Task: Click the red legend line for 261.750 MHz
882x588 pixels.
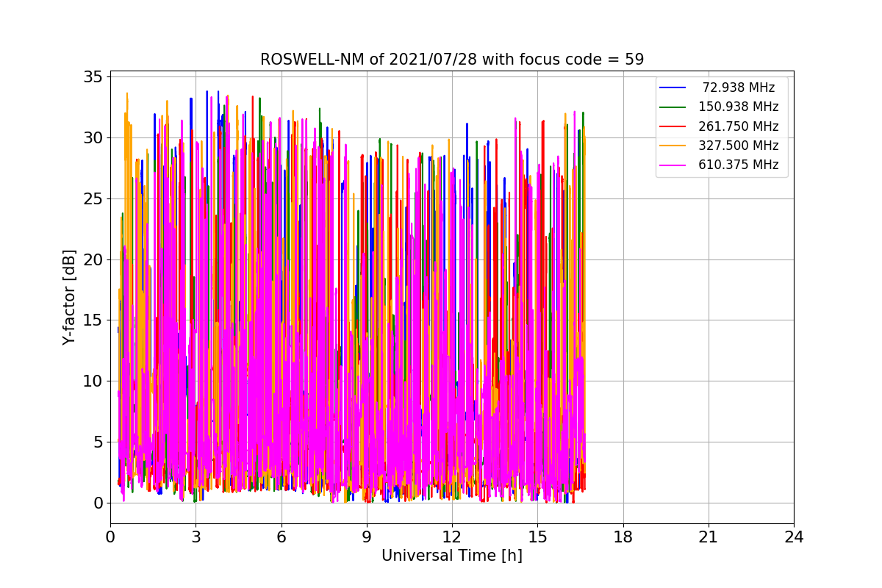Action: coord(673,126)
